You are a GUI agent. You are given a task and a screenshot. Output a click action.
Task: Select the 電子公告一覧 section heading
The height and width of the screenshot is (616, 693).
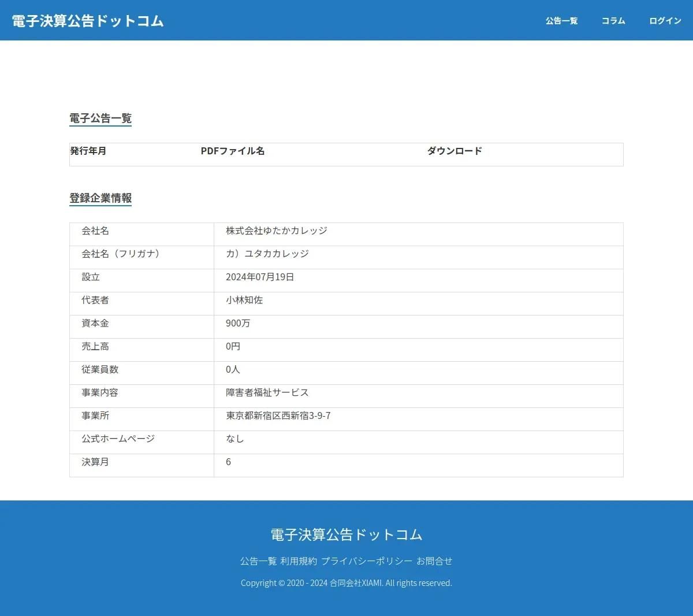[x=100, y=118]
